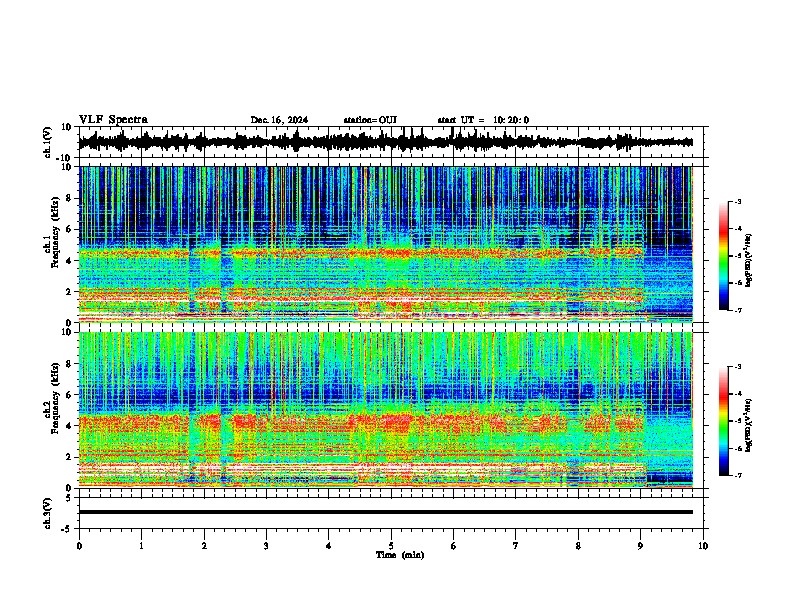Click the ch.1 color scale "-7" label
Image resolution: width=792 pixels, height=612 pixels.
738,310
